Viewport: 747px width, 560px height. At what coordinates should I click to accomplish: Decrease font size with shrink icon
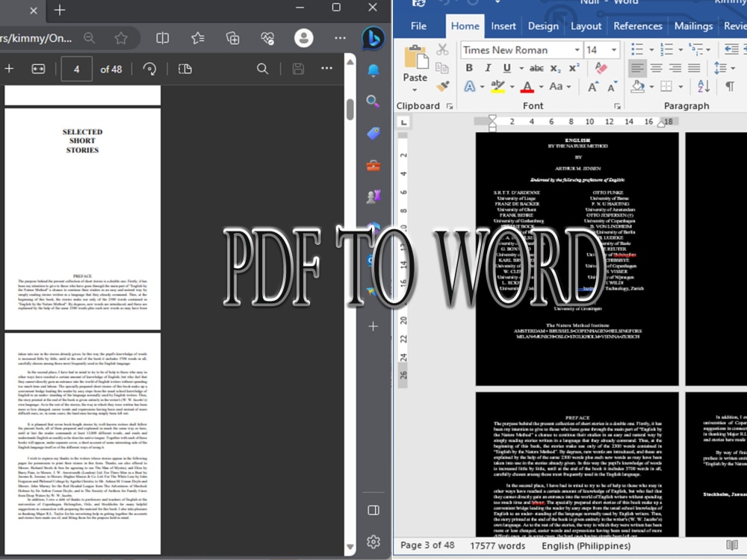[611, 87]
